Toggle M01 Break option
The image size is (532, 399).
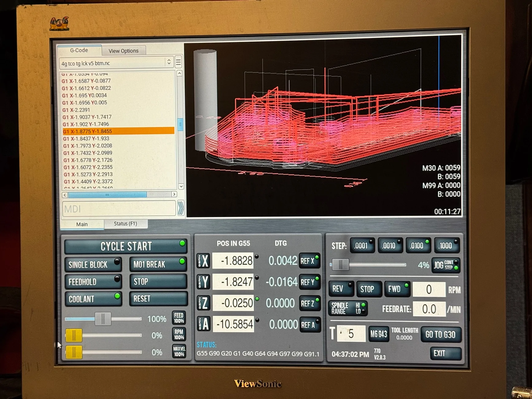pos(158,264)
